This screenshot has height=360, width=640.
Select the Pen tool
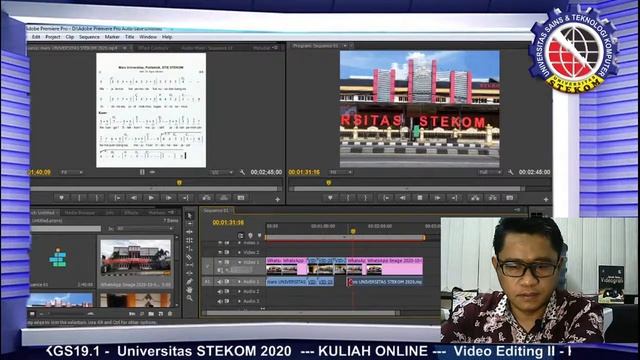click(x=189, y=282)
